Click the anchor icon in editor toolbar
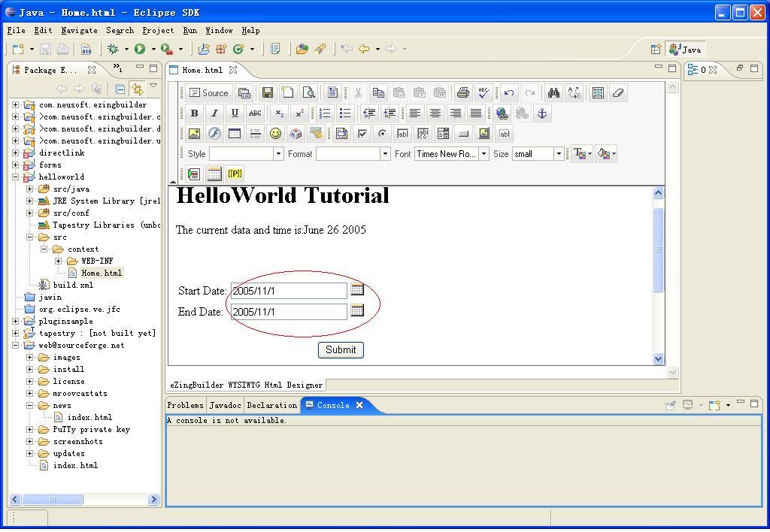 pos(541,113)
